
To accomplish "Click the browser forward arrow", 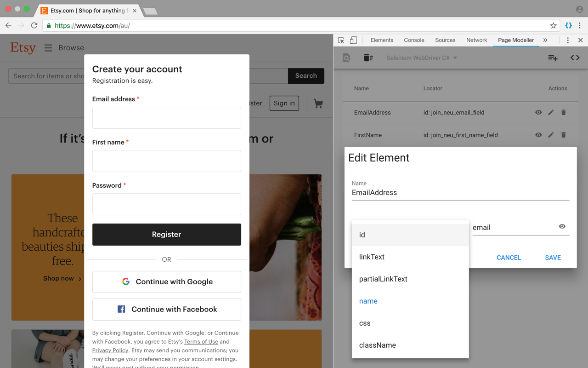I will (21, 26).
